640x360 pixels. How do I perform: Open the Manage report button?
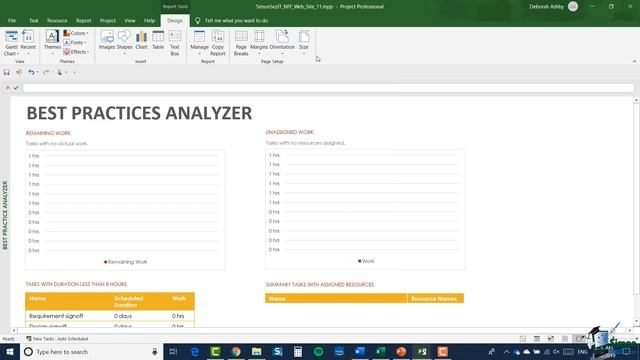click(199, 43)
